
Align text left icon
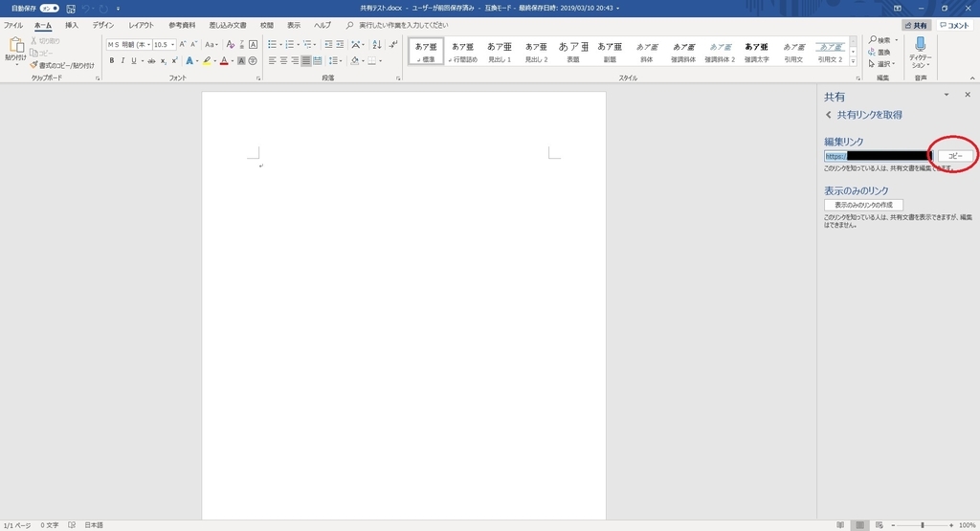272,60
